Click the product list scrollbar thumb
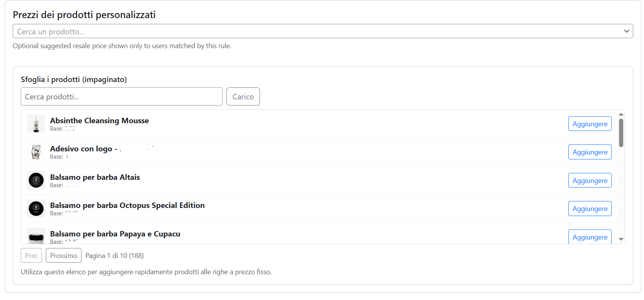The image size is (644, 300). point(621,133)
